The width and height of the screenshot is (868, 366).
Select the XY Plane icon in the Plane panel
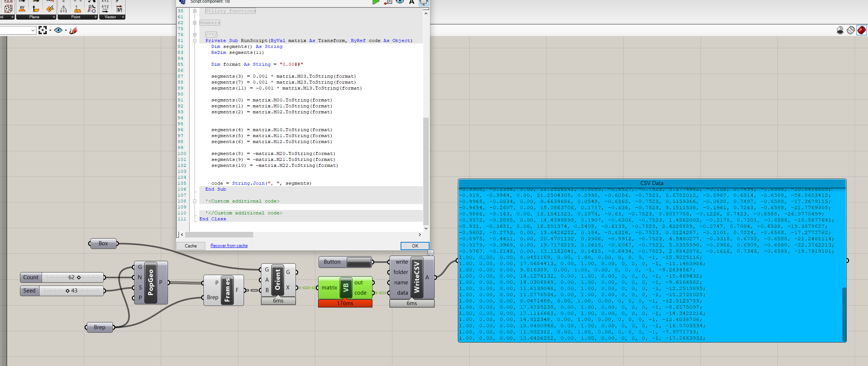23,9
